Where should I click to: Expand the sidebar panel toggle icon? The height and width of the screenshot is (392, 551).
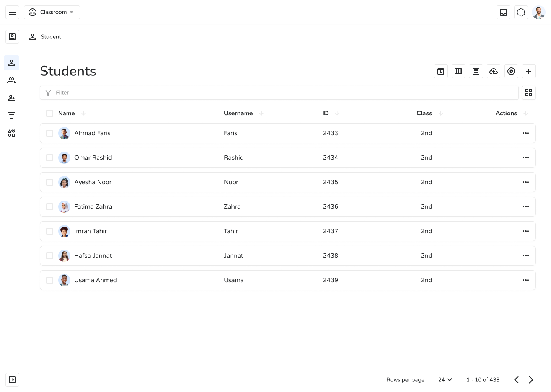click(x=12, y=380)
